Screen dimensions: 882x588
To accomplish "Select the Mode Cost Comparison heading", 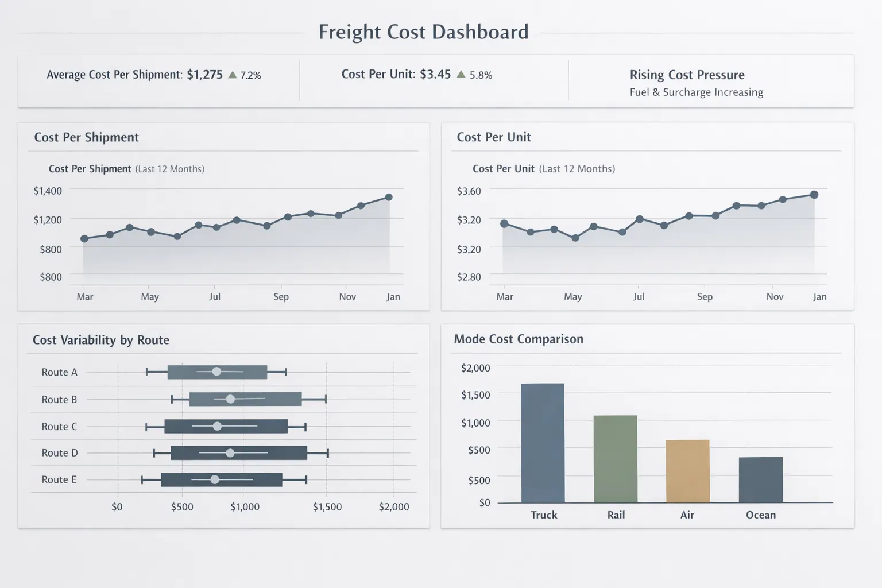I will [518, 339].
